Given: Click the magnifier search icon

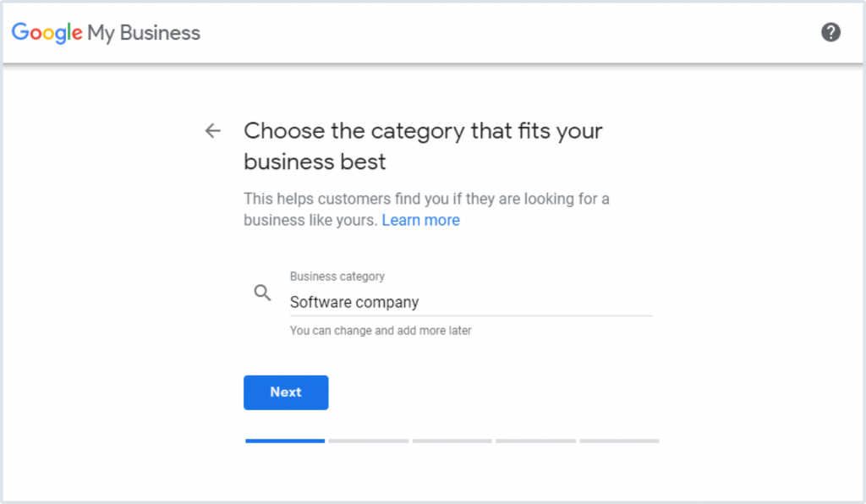Looking at the screenshot, I should [263, 293].
